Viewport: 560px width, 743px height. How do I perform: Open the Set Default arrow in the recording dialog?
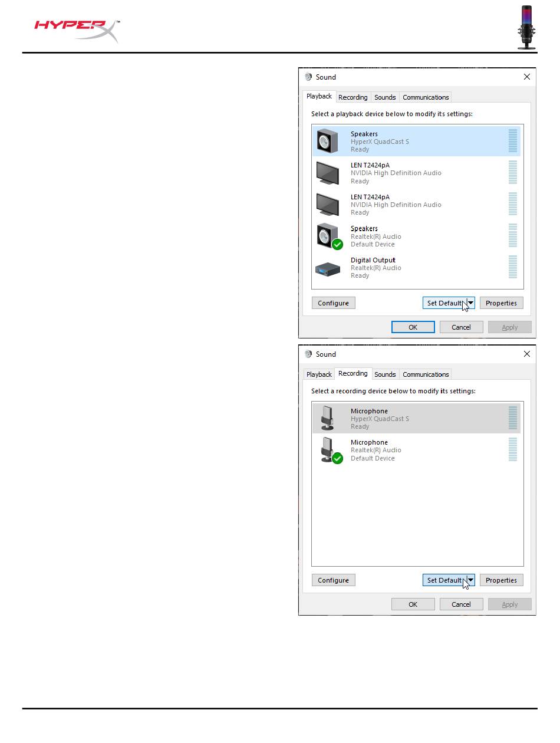(x=470, y=580)
